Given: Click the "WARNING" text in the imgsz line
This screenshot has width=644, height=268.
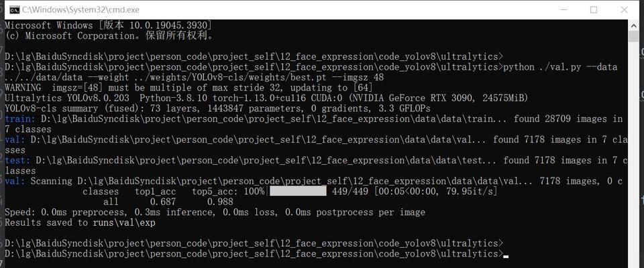Looking at the screenshot, I should tap(23, 88).
